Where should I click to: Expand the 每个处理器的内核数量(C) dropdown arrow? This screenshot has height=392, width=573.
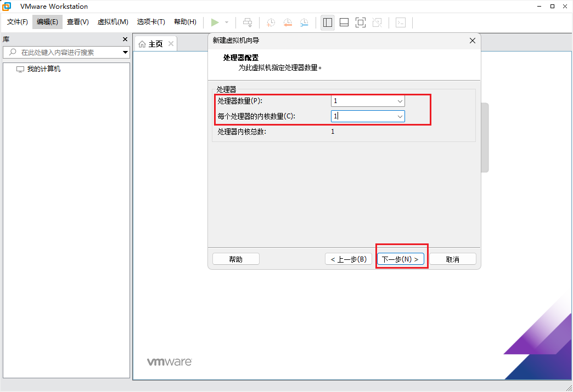coord(400,116)
